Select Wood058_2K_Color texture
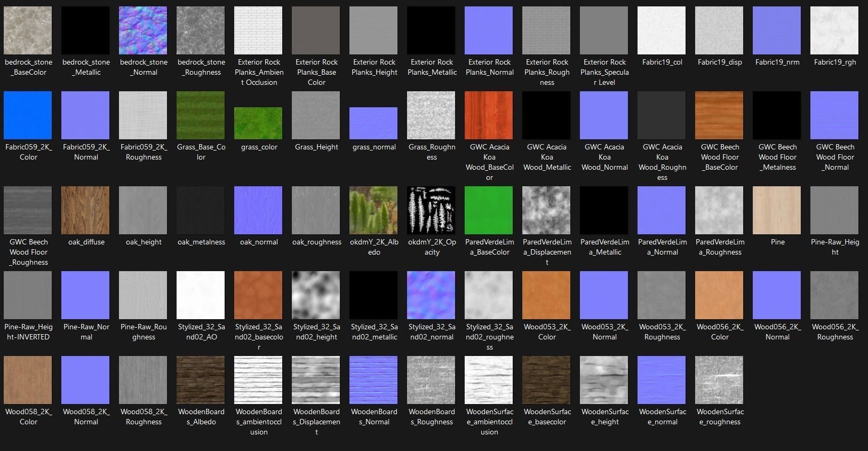Screen dimensions: 868x451 click(x=28, y=380)
